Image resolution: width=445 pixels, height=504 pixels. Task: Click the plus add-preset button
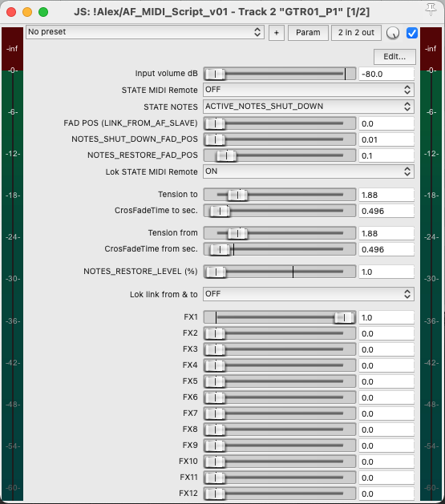pyautogui.click(x=276, y=33)
